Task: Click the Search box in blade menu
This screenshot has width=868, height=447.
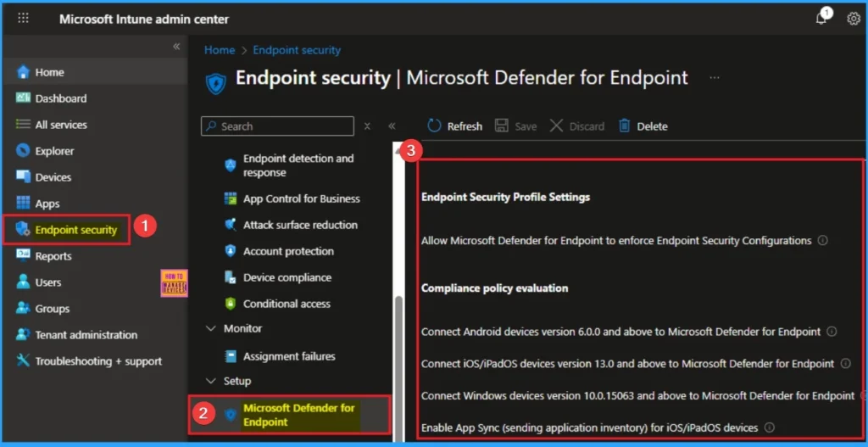Action: [277, 126]
